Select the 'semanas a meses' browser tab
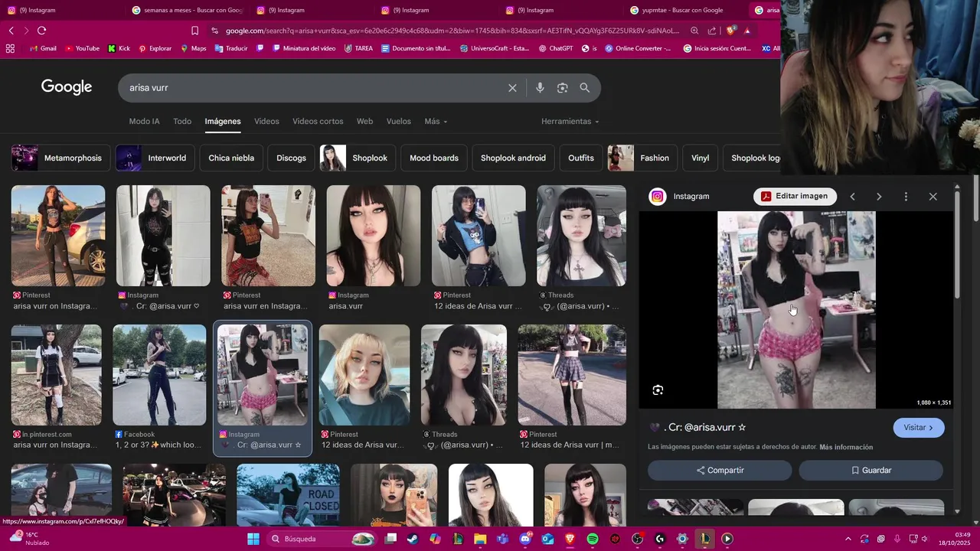 (188, 10)
